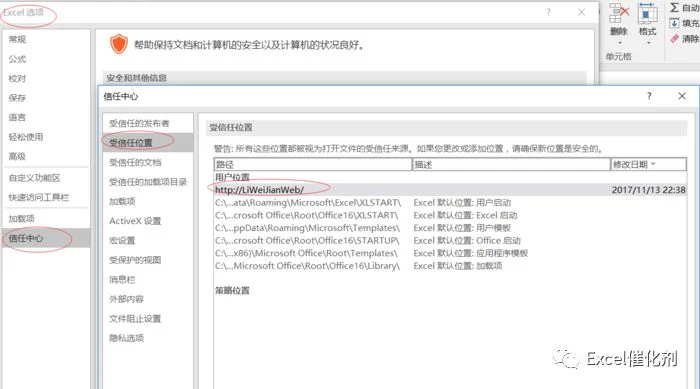Screen dimensions: 700x389
Task: Sort by 修改日期 column dropdown arrow
Action: 654,164
